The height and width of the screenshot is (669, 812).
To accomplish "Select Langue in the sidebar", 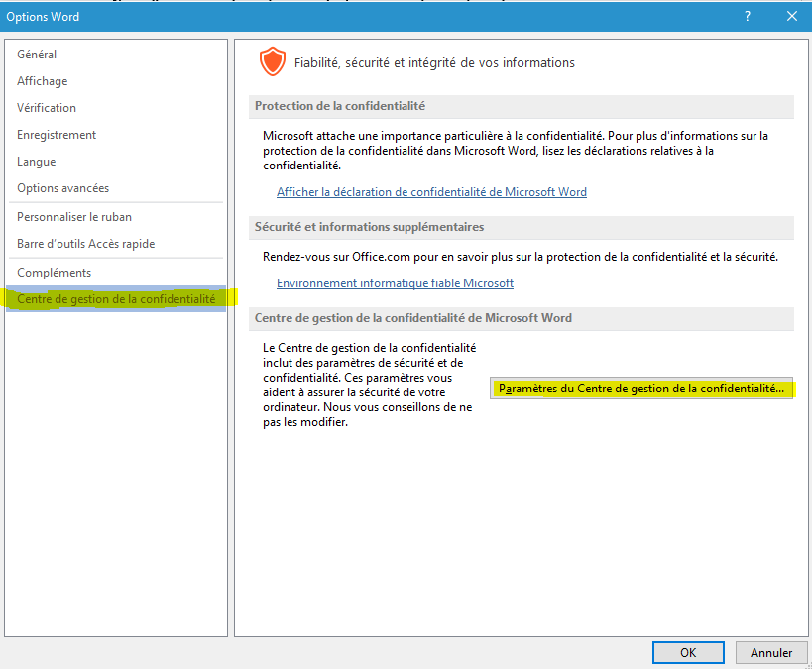I will [37, 162].
